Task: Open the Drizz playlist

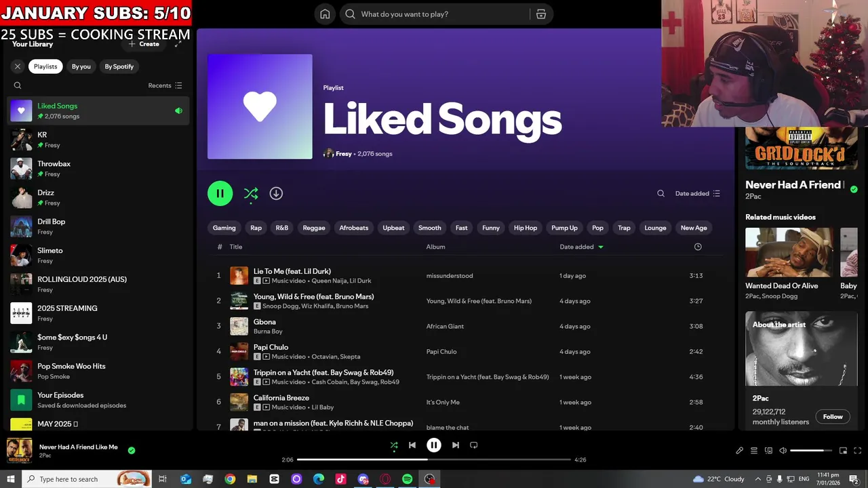Action: pyautogui.click(x=98, y=197)
